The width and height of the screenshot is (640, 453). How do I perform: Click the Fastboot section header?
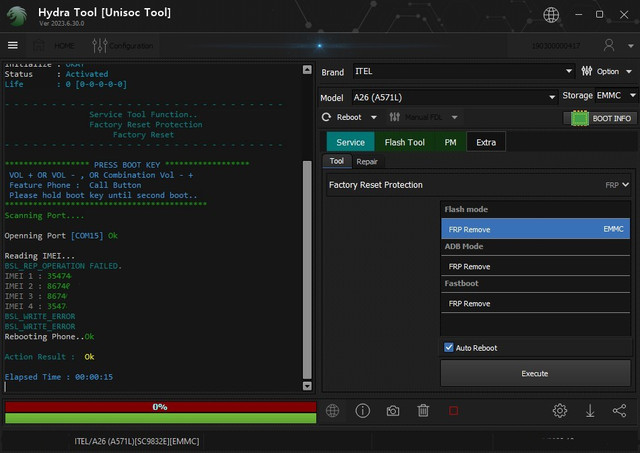click(461, 283)
